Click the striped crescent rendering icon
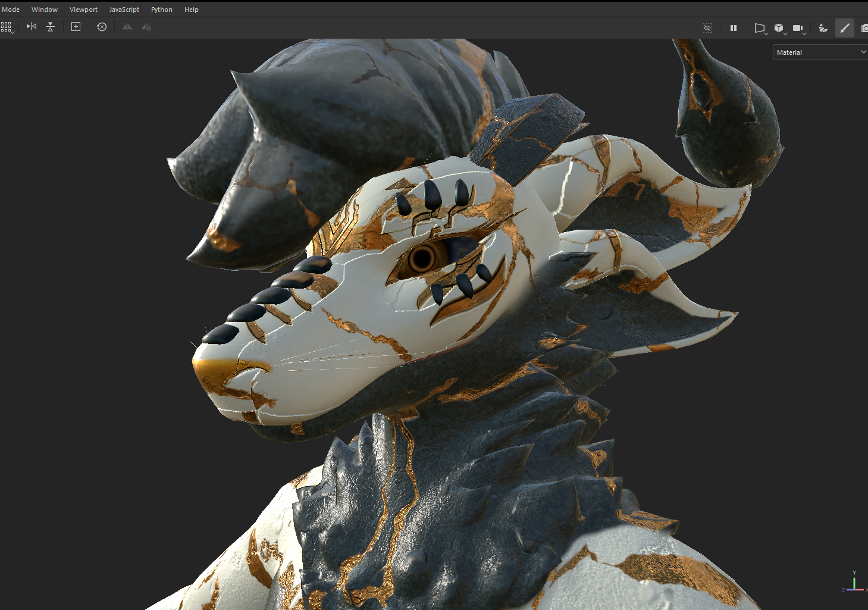The width and height of the screenshot is (868, 610). [823, 28]
